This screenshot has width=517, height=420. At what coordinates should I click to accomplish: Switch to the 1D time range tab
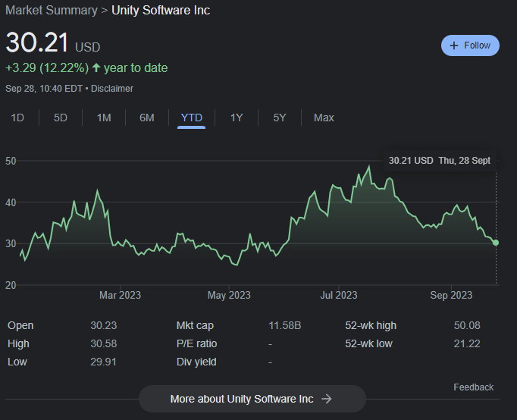pos(17,118)
